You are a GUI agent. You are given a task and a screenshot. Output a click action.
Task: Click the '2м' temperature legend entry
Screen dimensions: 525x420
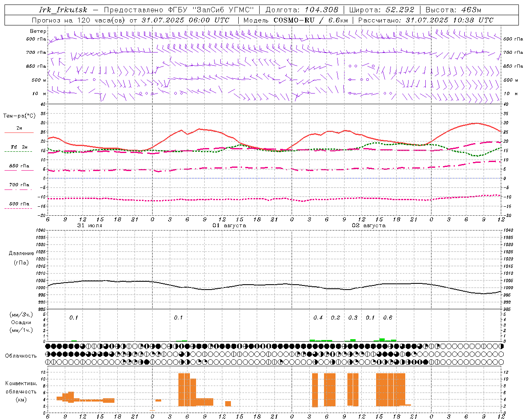coord(19,128)
